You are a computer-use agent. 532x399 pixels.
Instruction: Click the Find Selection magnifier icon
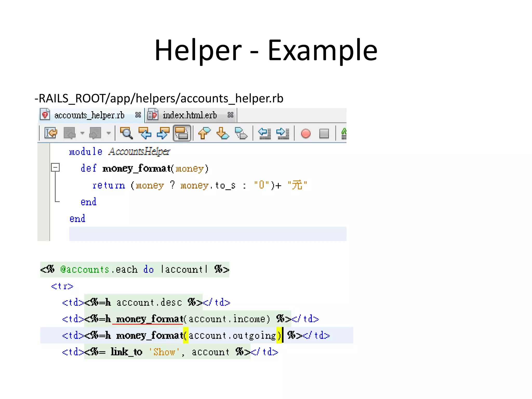click(127, 133)
